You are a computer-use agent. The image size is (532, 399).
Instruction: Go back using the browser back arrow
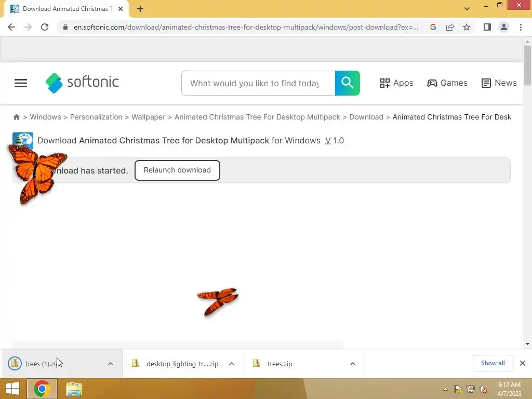point(11,27)
